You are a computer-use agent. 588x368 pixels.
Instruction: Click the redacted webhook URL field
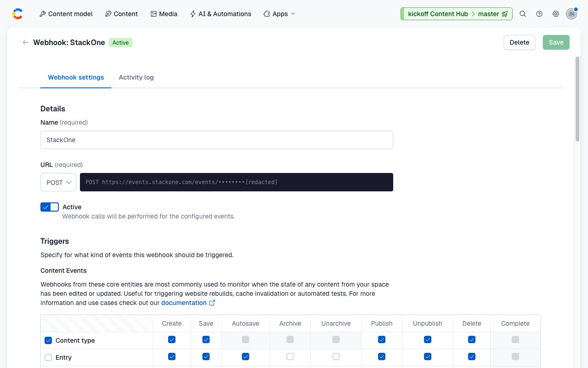[x=237, y=182]
